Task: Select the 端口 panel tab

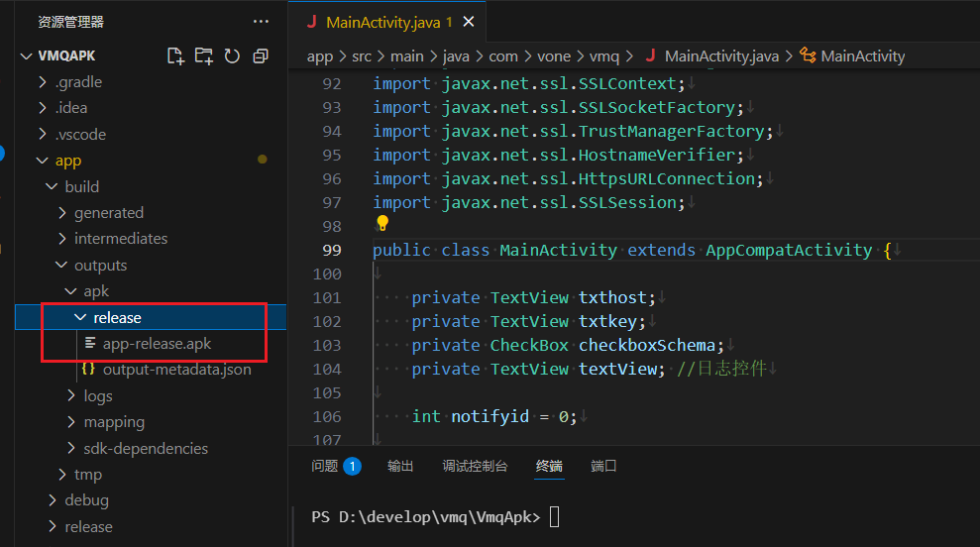Action: pyautogui.click(x=603, y=466)
